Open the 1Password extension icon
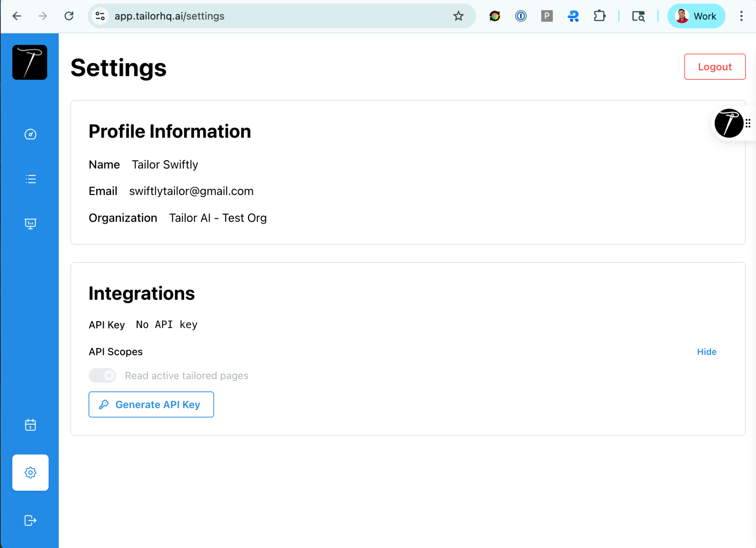The height and width of the screenshot is (548, 756). 521,16
